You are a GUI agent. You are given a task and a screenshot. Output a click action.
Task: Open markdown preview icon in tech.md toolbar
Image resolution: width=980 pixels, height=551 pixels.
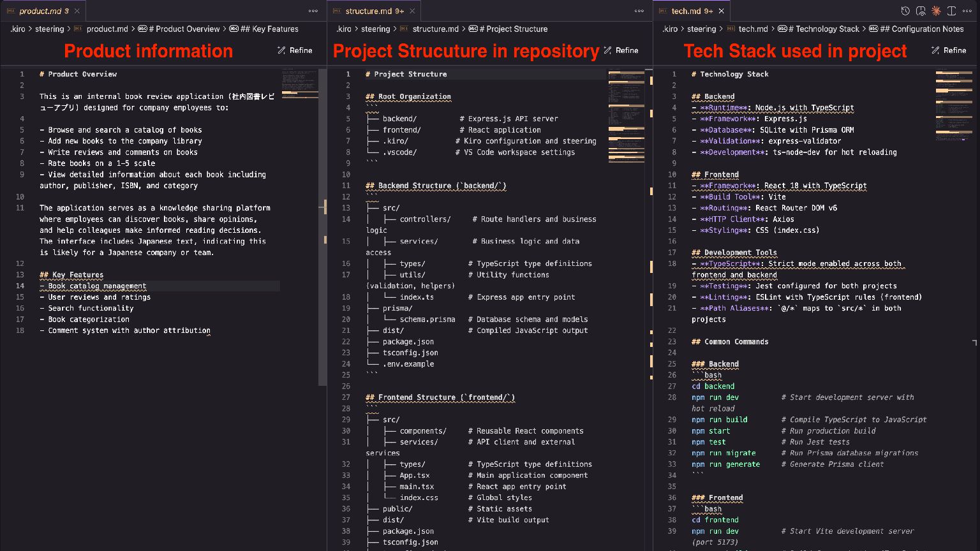point(920,11)
